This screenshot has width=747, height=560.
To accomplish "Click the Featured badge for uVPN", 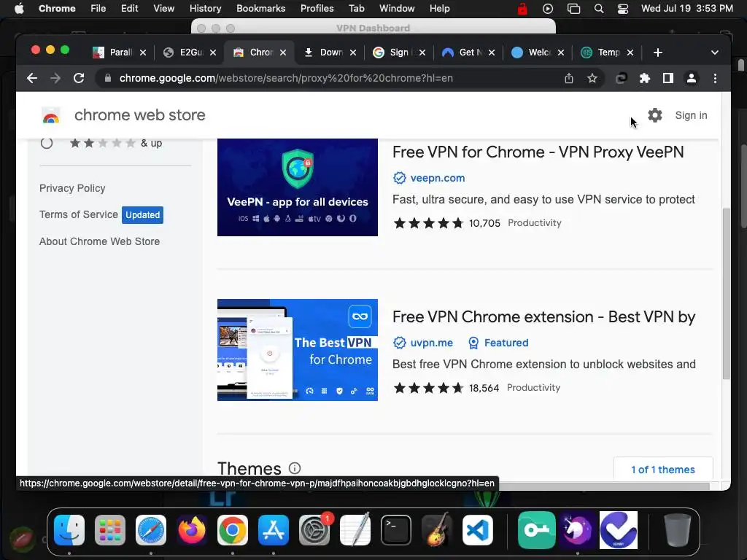I will [498, 343].
